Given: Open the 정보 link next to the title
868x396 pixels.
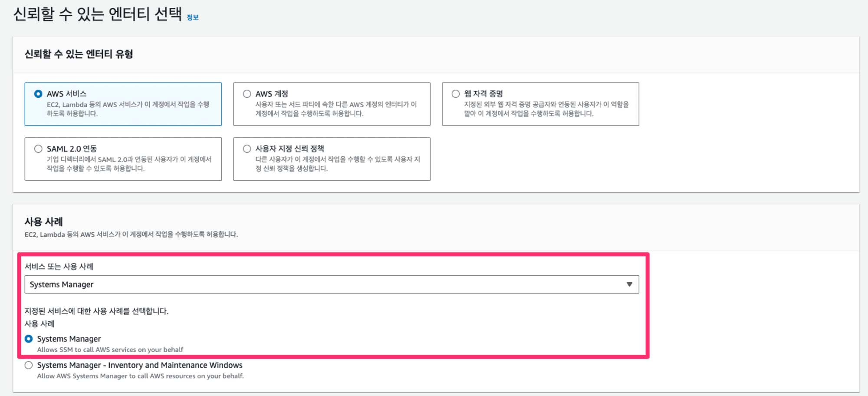Looking at the screenshot, I should coord(193,17).
